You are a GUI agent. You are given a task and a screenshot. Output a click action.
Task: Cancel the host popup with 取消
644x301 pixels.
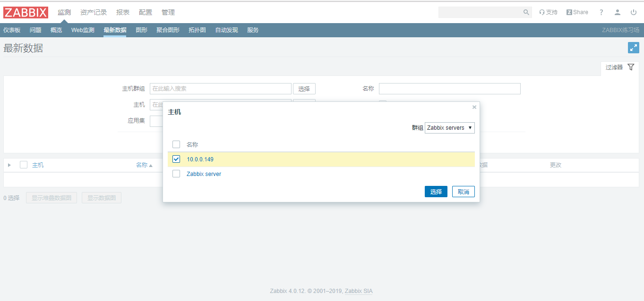click(464, 192)
